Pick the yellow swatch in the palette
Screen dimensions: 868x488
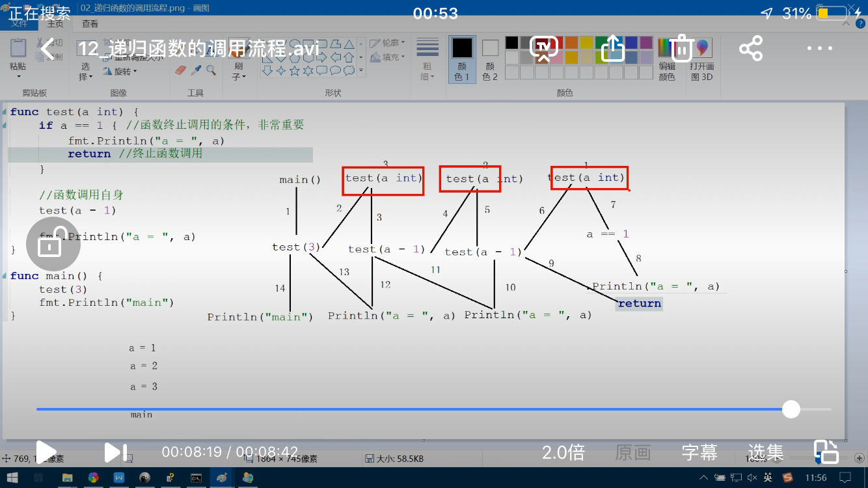pyautogui.click(x=588, y=42)
